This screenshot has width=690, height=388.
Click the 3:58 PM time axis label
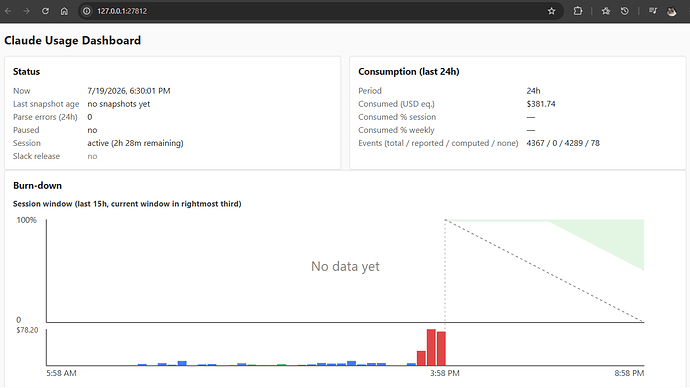(x=444, y=373)
